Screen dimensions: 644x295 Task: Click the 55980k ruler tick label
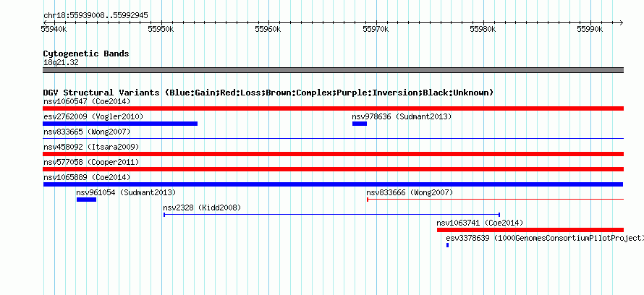483,29
